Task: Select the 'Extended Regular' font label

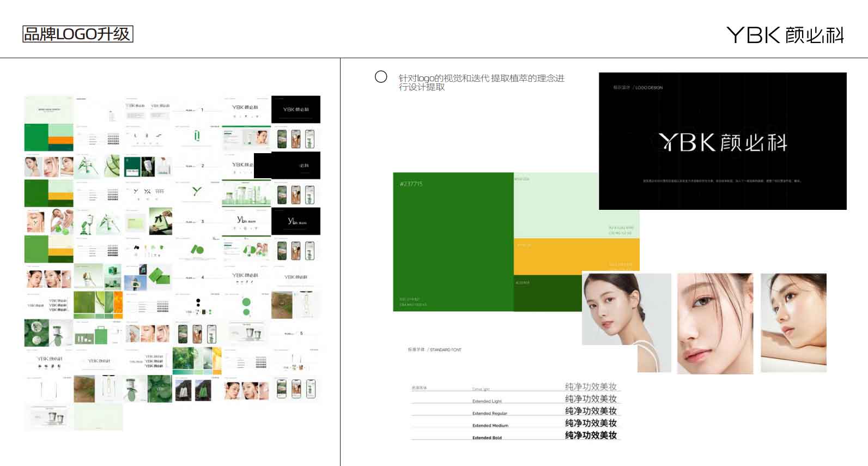Action: pos(490,413)
